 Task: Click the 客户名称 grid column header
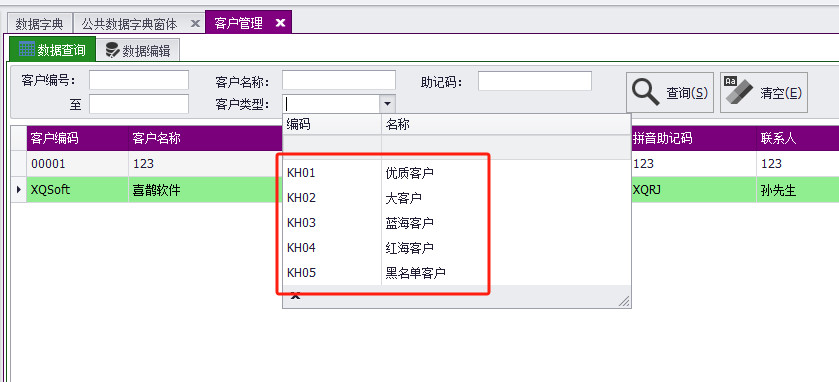coord(205,139)
